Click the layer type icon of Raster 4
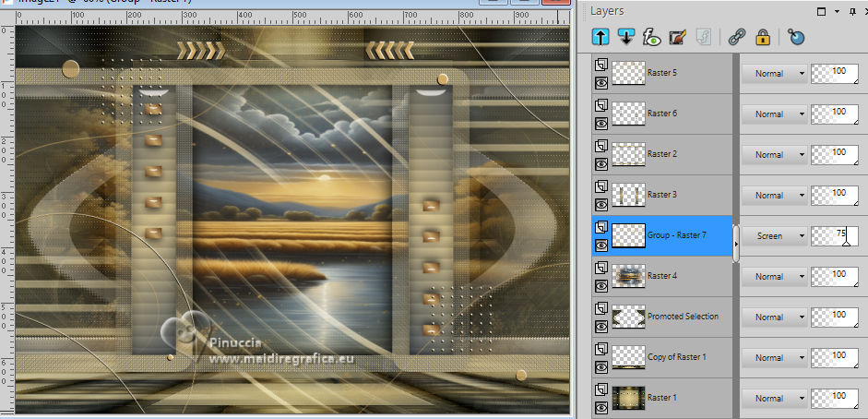 [x=601, y=269]
